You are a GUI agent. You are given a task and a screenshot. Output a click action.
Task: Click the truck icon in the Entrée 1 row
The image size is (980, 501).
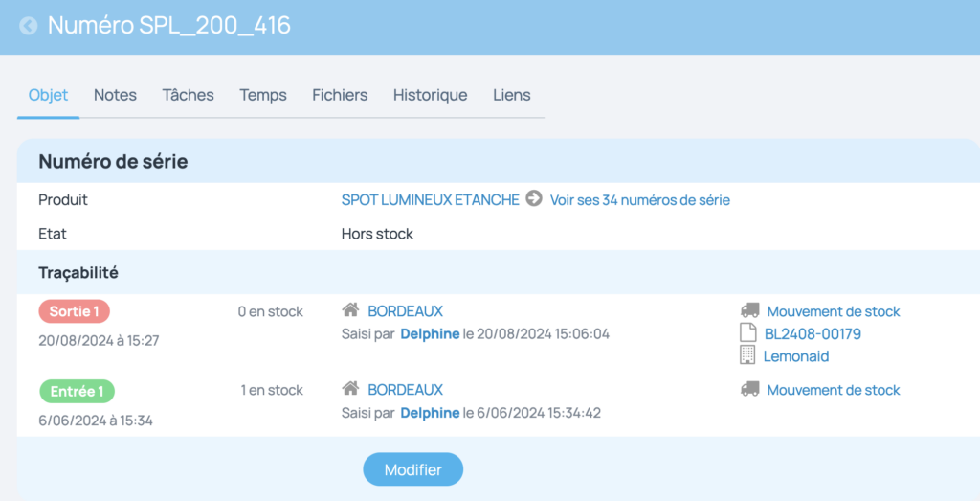tap(749, 389)
